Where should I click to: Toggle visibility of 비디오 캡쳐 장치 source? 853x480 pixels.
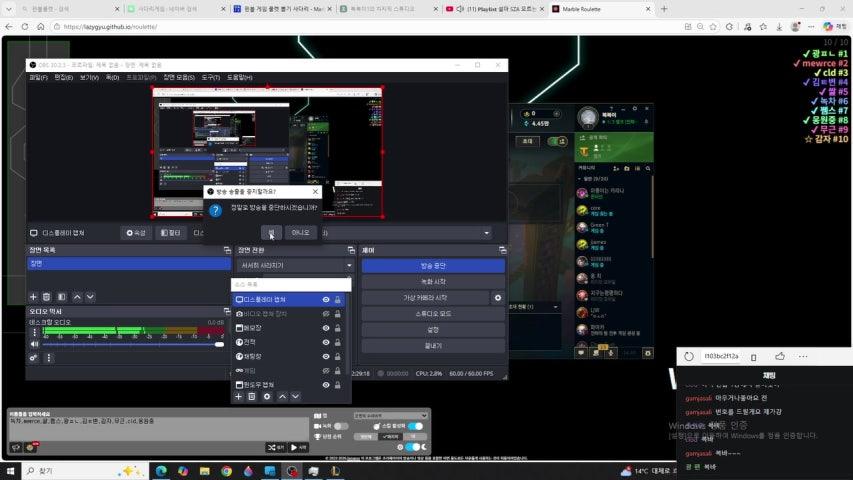pos(326,313)
